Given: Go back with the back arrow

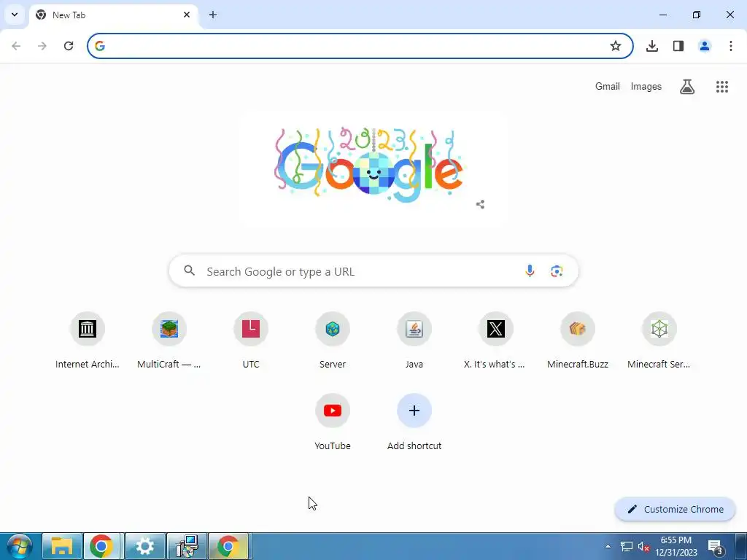Looking at the screenshot, I should point(16,46).
